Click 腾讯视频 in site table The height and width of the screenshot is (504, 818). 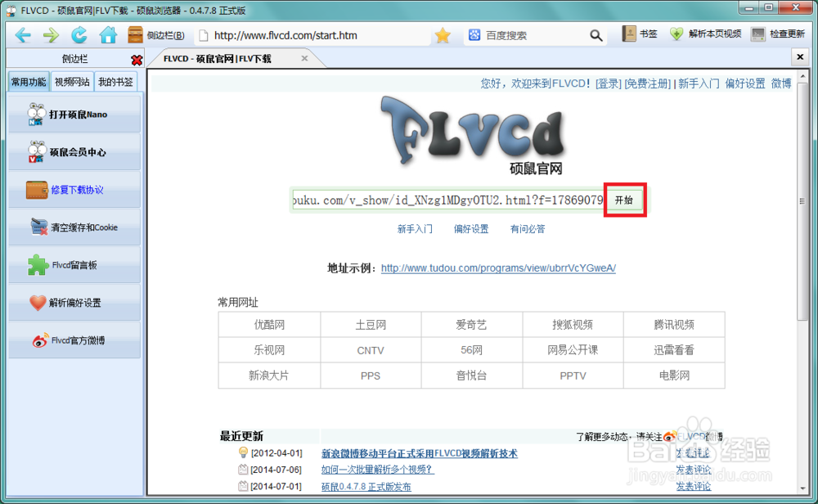coord(674,325)
